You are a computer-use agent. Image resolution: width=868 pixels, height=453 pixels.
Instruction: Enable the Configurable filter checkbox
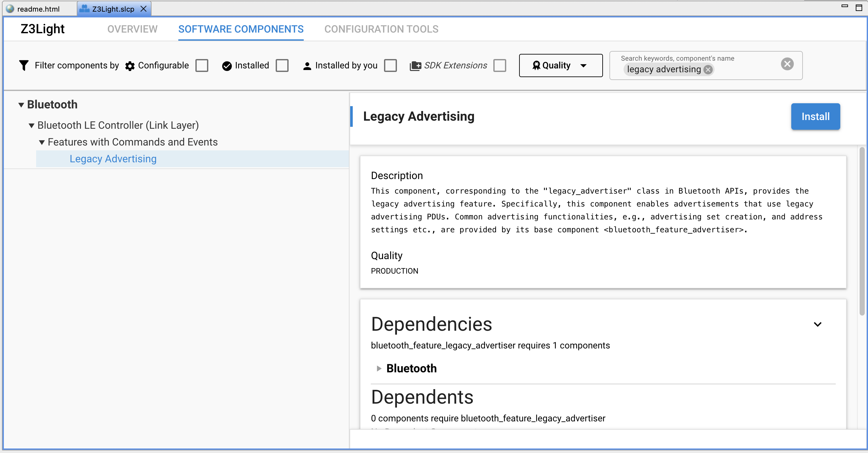[x=202, y=65]
